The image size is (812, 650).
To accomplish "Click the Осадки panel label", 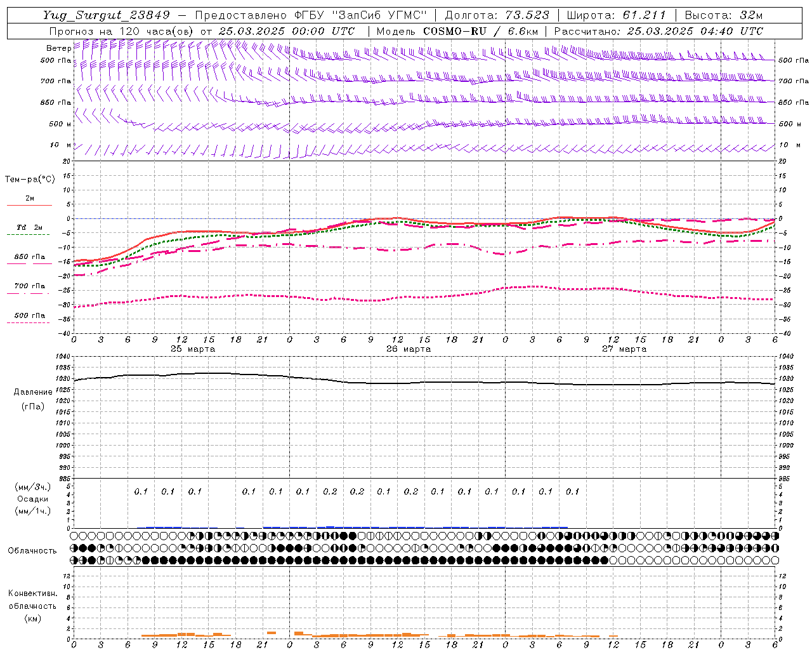I will (x=32, y=499).
